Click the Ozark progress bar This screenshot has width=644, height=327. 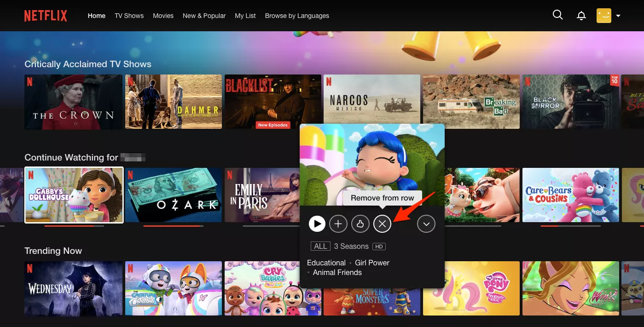(x=174, y=226)
